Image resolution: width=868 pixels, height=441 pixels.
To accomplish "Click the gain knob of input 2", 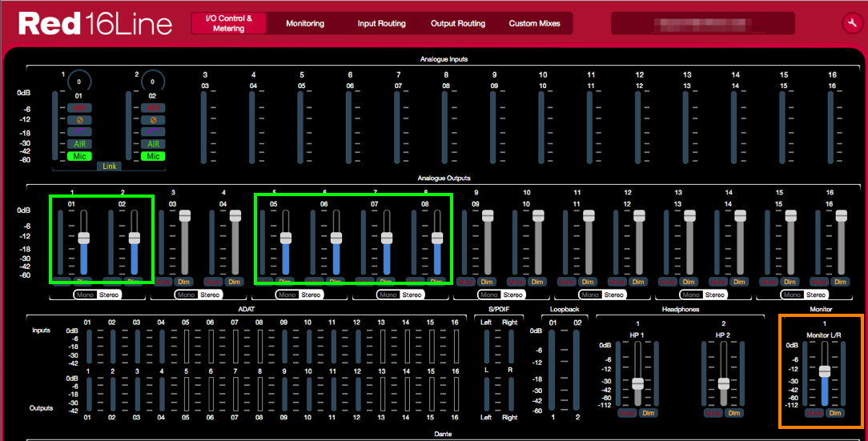I will [153, 82].
